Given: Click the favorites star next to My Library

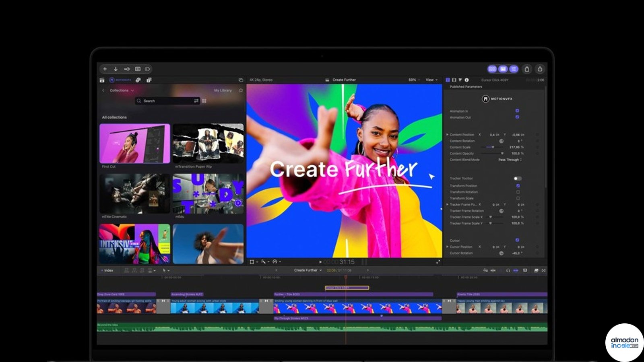Looking at the screenshot, I should tap(241, 90).
